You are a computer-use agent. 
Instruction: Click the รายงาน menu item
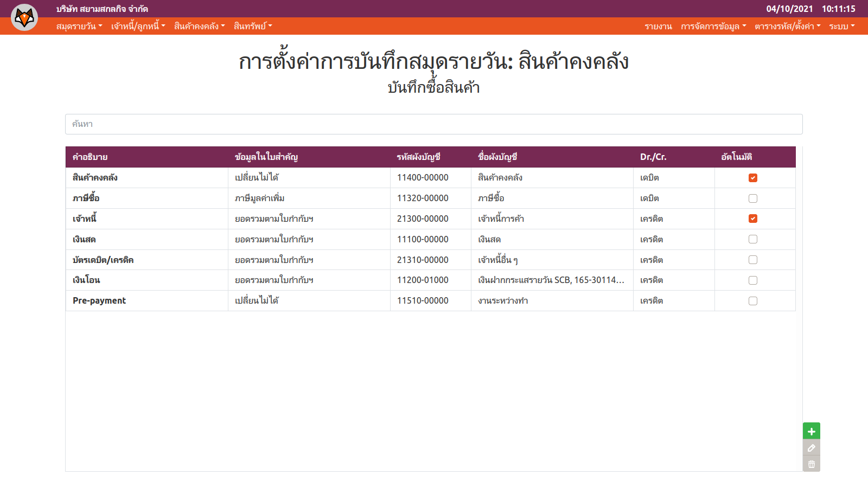(658, 26)
